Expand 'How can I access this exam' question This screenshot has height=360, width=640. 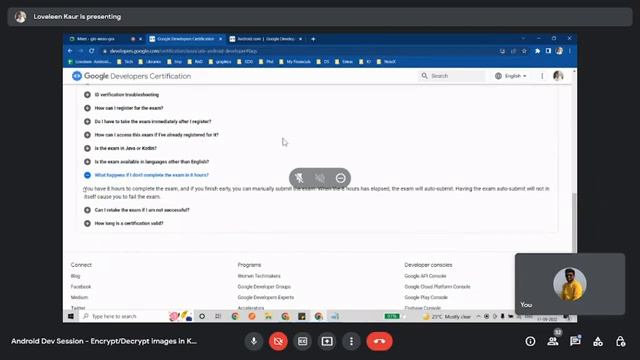[152, 135]
